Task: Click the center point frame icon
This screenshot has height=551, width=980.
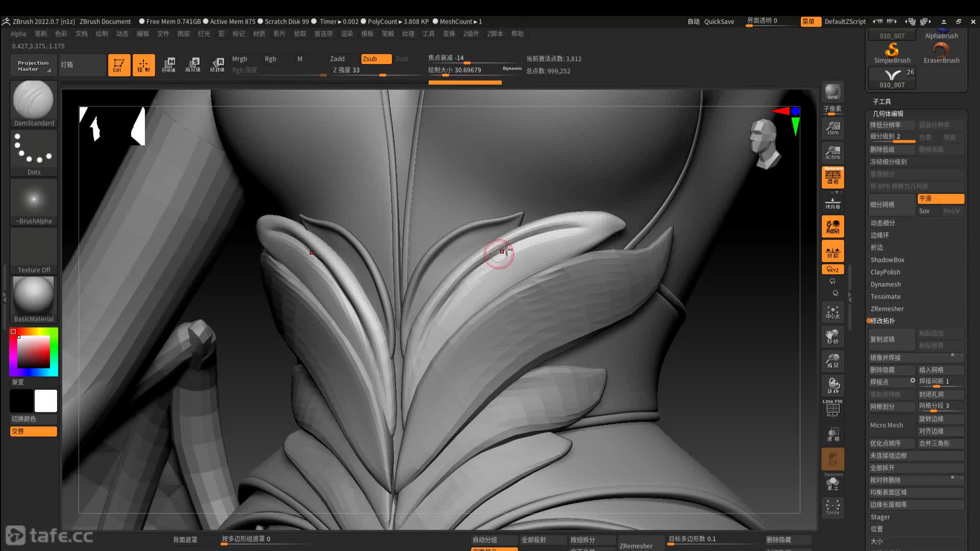Action: point(832,312)
